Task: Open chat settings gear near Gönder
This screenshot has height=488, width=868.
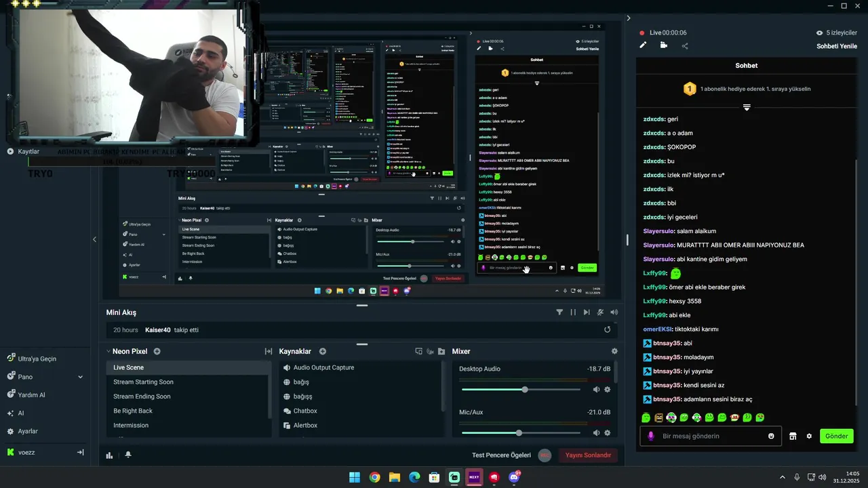Action: (x=809, y=436)
